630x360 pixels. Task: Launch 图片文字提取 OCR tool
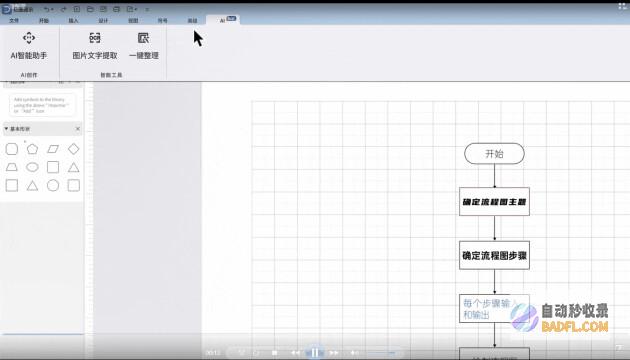(95, 47)
